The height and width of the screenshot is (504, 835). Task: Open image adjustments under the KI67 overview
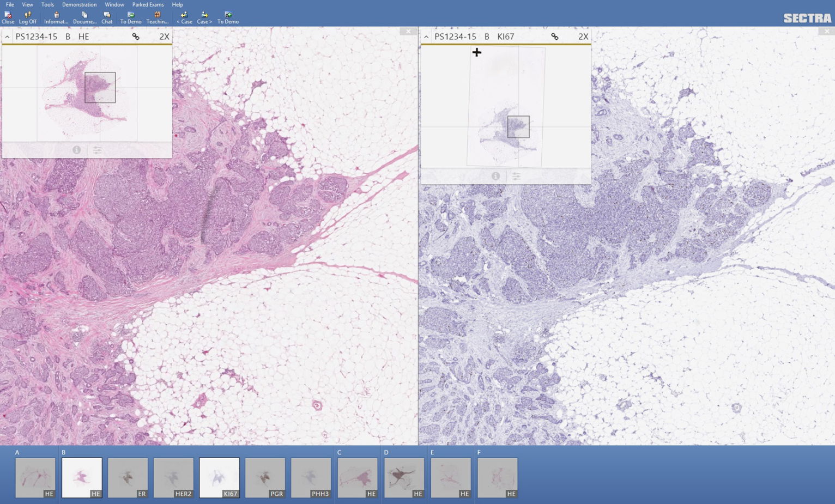(516, 176)
